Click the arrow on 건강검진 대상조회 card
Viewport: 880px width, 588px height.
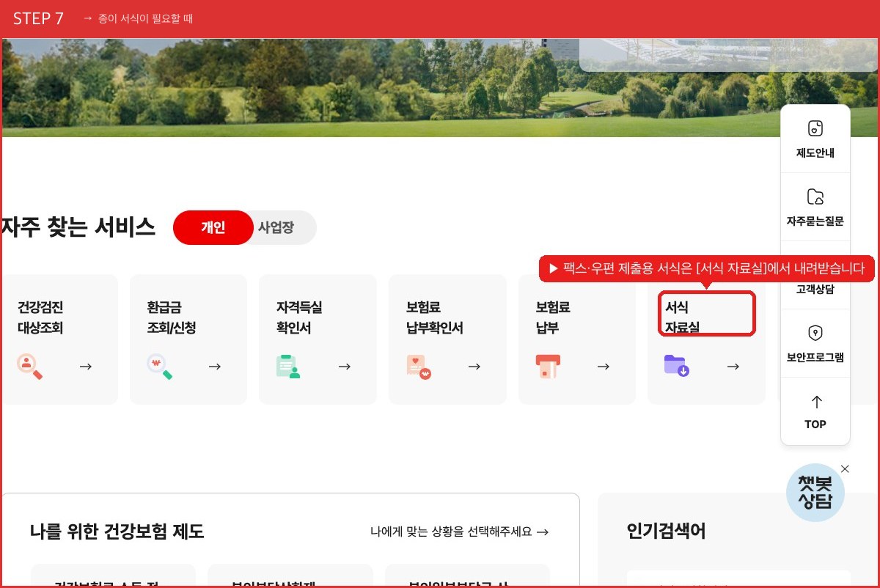pyautogui.click(x=86, y=367)
